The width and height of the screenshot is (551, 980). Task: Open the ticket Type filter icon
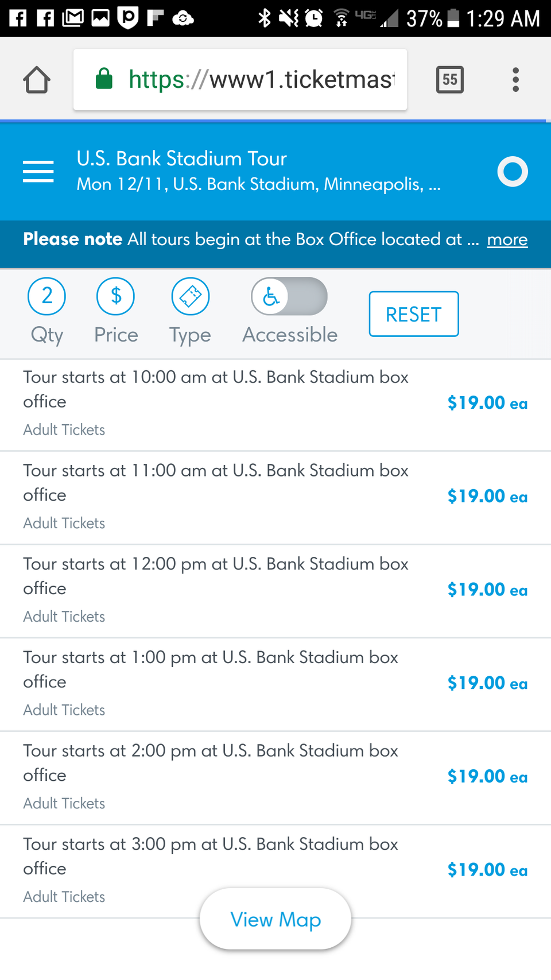190,297
